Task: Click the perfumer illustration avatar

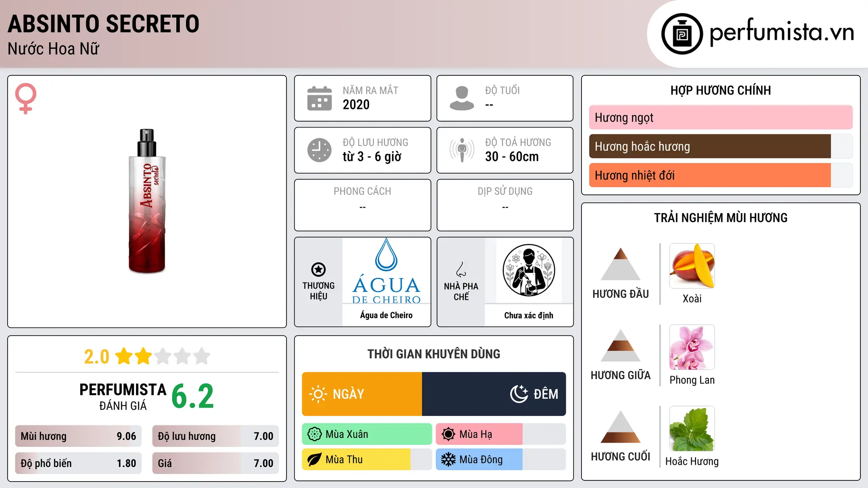Action: point(529,270)
